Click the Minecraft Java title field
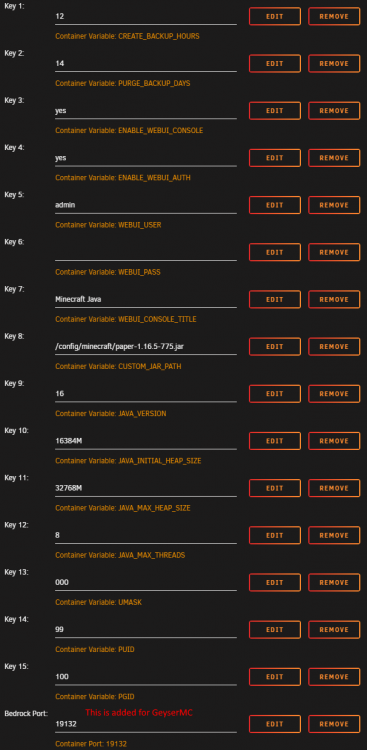This screenshot has width=367, height=750. tap(146, 300)
